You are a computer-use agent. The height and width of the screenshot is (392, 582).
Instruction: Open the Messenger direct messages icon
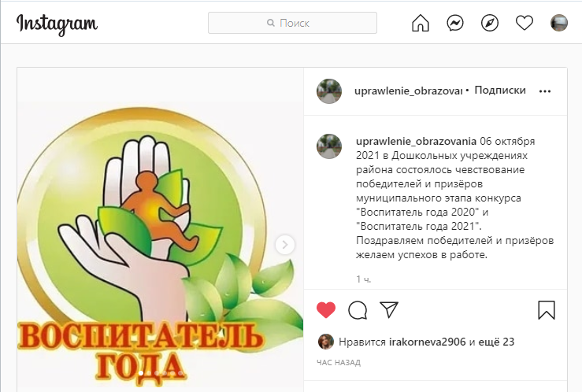click(x=454, y=23)
